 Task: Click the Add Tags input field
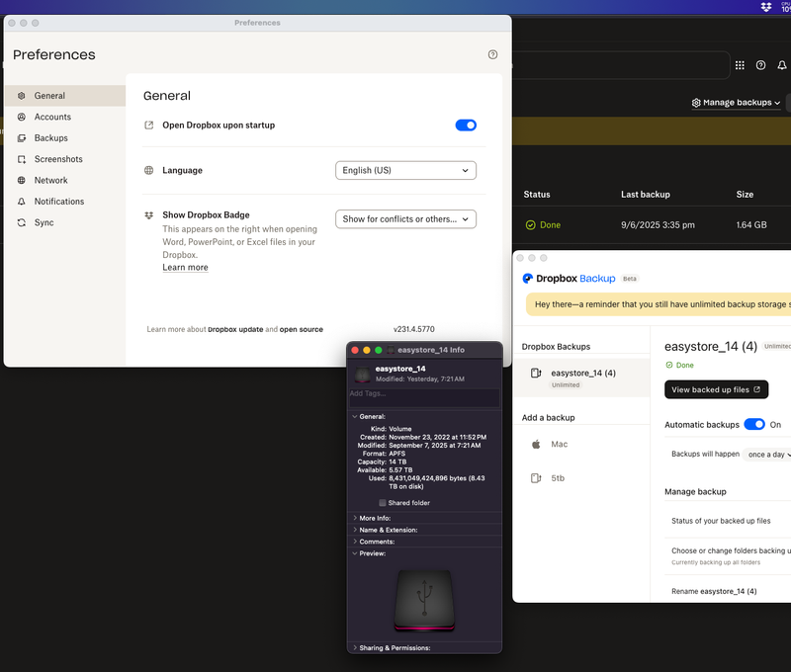423,394
